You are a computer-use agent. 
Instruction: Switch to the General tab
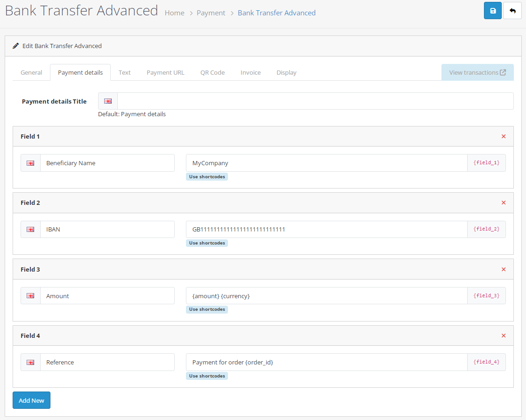pos(31,72)
